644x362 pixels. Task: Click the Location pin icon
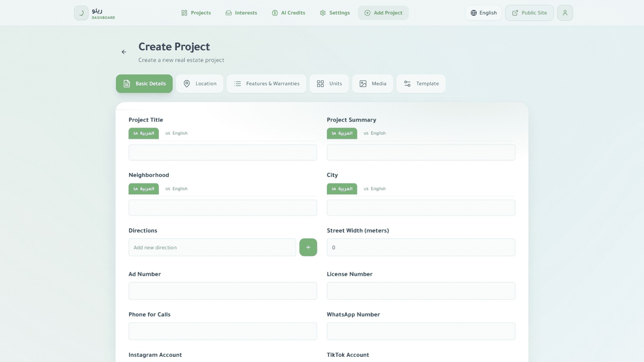[x=187, y=84]
